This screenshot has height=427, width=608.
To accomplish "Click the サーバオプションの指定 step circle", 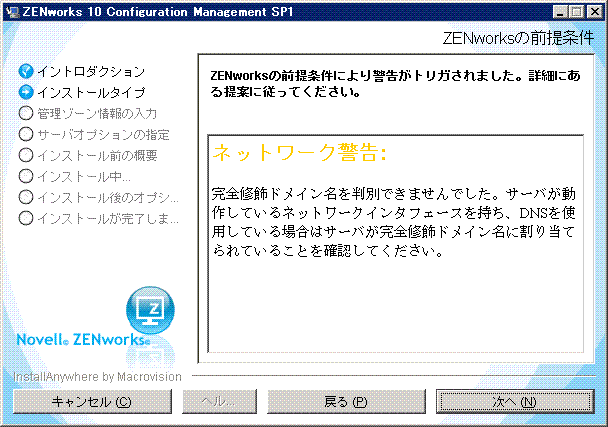I will [x=26, y=134].
